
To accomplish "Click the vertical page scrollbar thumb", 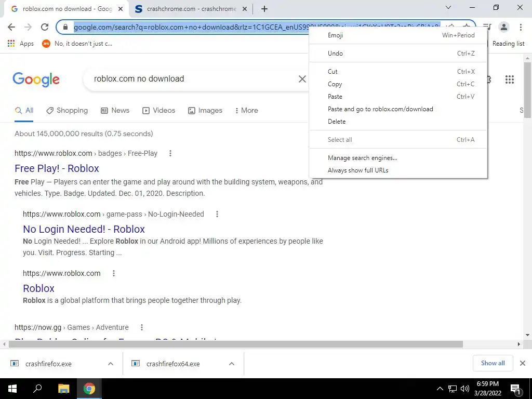I will click(527, 90).
